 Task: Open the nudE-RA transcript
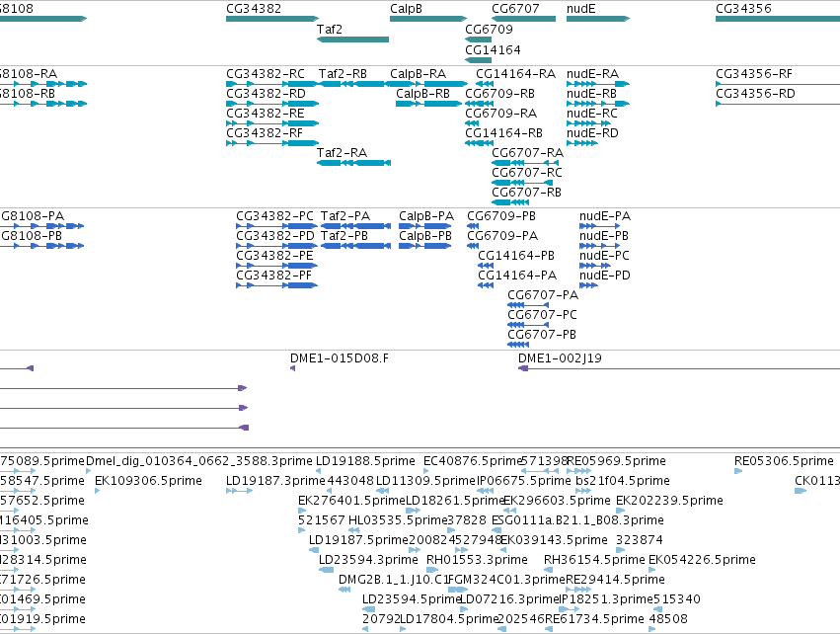(592, 74)
